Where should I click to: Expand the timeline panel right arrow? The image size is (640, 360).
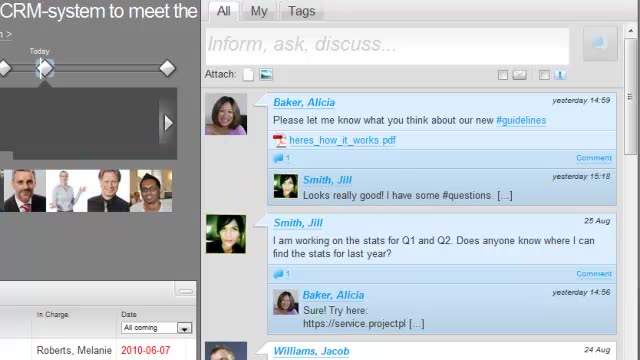click(x=168, y=123)
